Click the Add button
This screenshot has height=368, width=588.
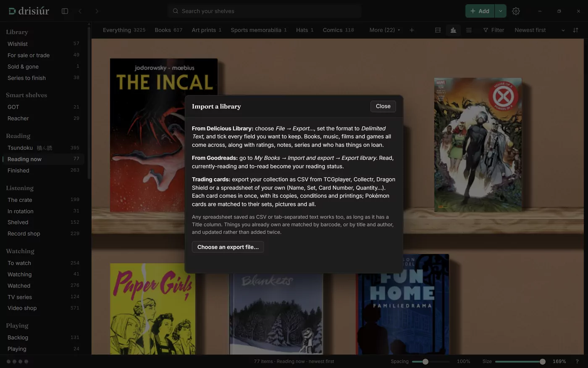(x=480, y=11)
